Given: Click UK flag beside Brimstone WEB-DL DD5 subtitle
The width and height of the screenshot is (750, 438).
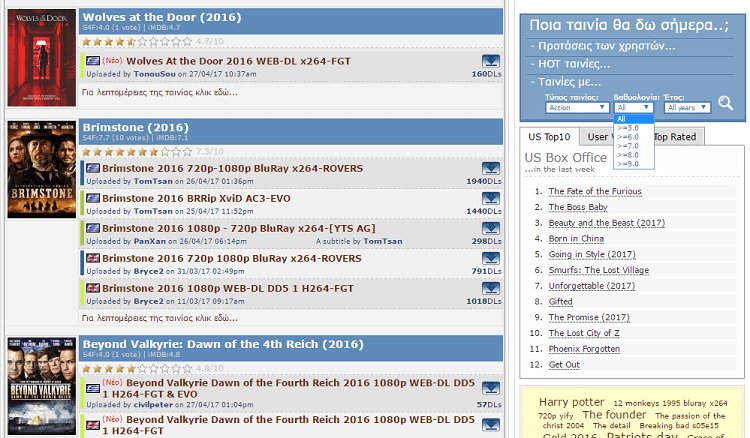Looking at the screenshot, I should (x=93, y=288).
